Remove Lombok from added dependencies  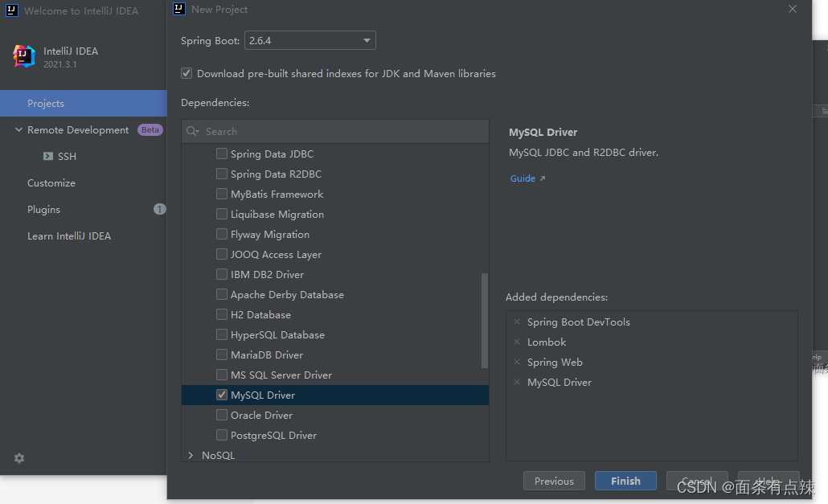(517, 342)
